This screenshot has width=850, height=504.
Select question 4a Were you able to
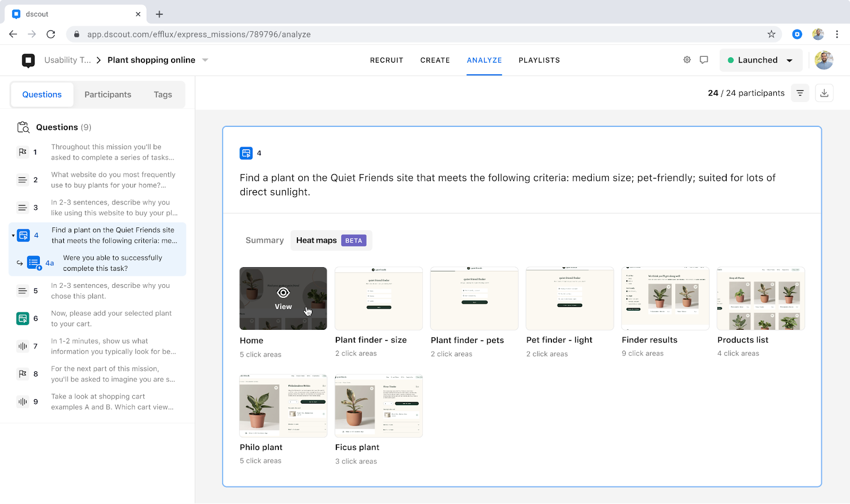(113, 263)
